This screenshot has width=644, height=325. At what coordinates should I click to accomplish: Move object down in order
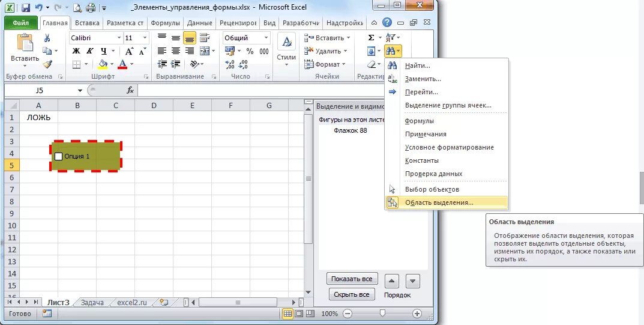[x=413, y=282]
